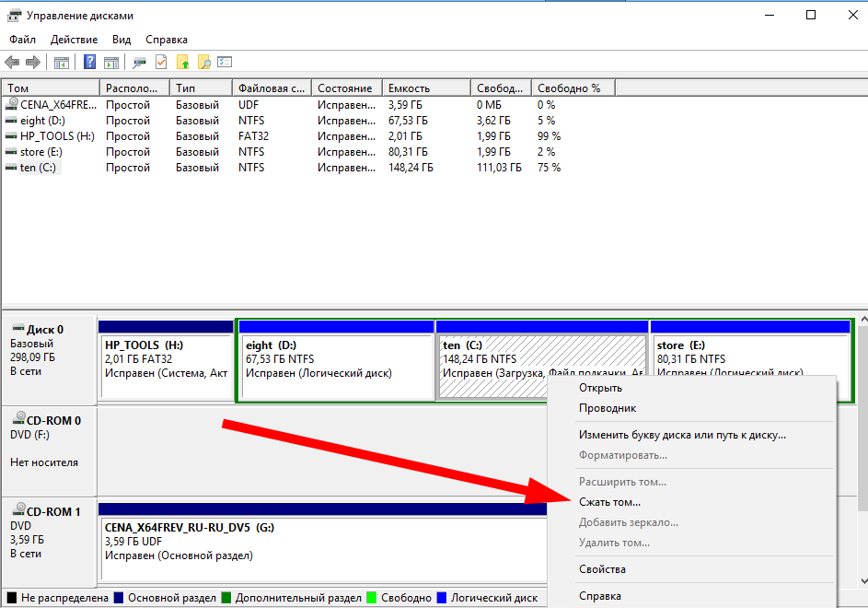Sort by the Емкость column header
868x608 pixels.
(426, 88)
